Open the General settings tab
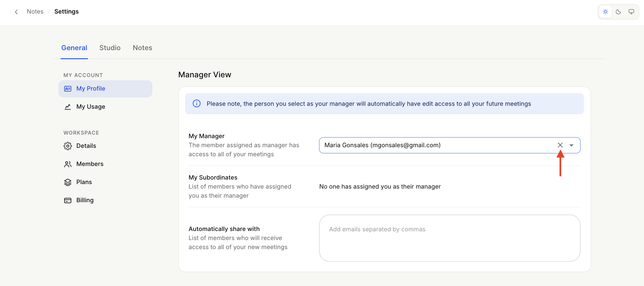 74,48
